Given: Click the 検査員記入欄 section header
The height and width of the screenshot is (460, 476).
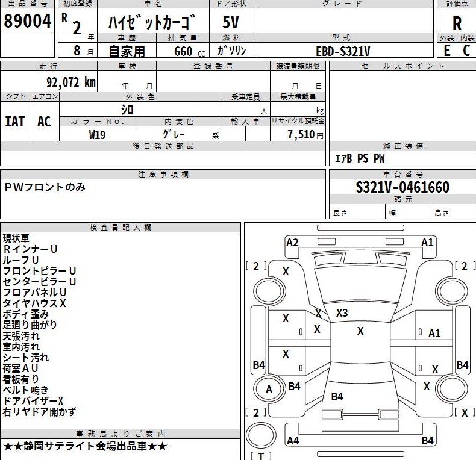Looking at the screenshot, I should [x=121, y=227].
